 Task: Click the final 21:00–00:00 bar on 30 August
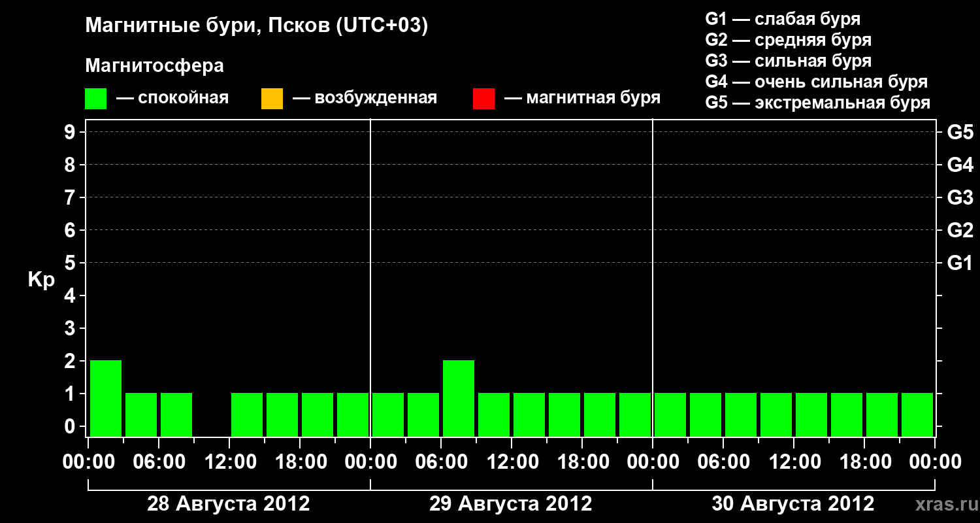click(x=917, y=414)
